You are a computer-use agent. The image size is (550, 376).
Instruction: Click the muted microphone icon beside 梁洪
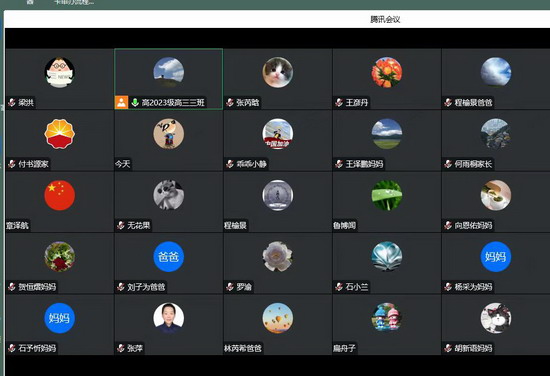pyautogui.click(x=12, y=102)
